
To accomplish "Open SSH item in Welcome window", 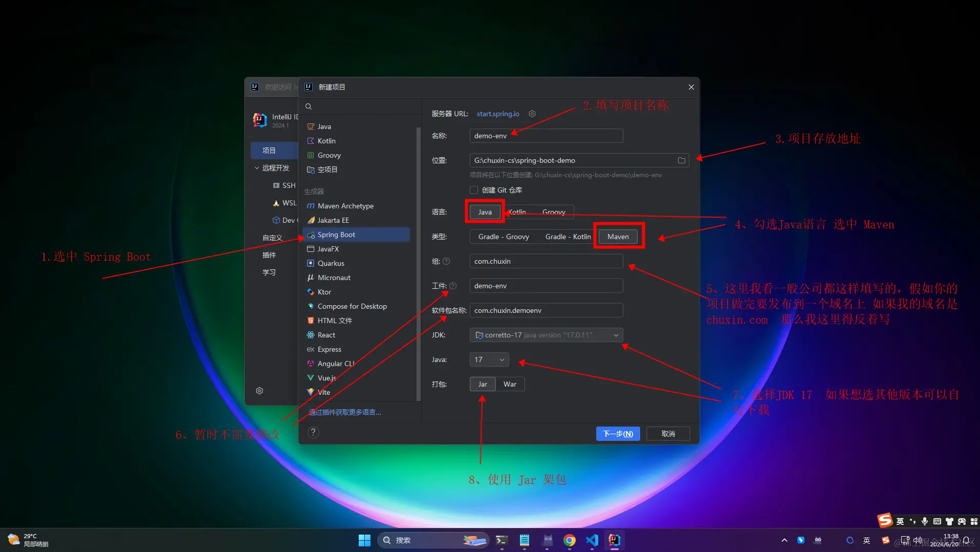I will [284, 185].
